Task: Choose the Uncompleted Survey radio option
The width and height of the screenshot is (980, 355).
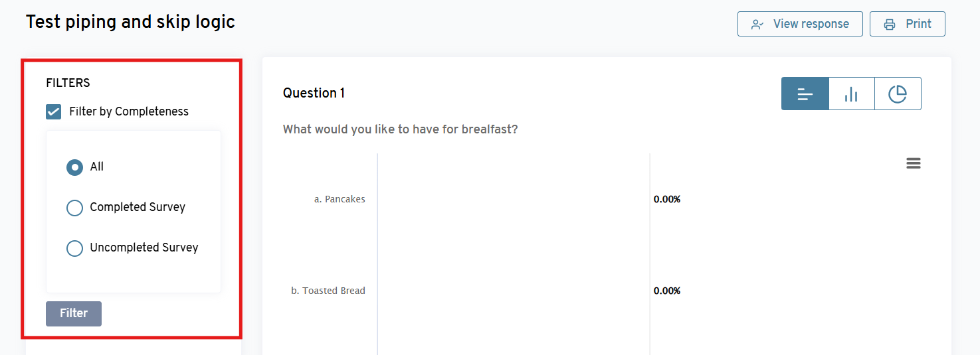Action: point(74,248)
